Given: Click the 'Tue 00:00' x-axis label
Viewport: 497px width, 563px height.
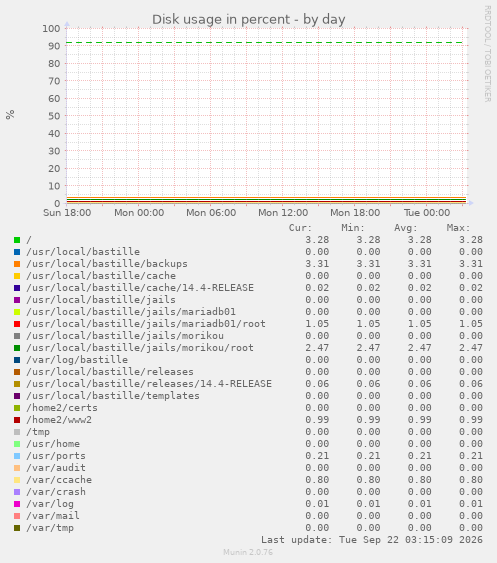Looking at the screenshot, I should pos(427,213).
